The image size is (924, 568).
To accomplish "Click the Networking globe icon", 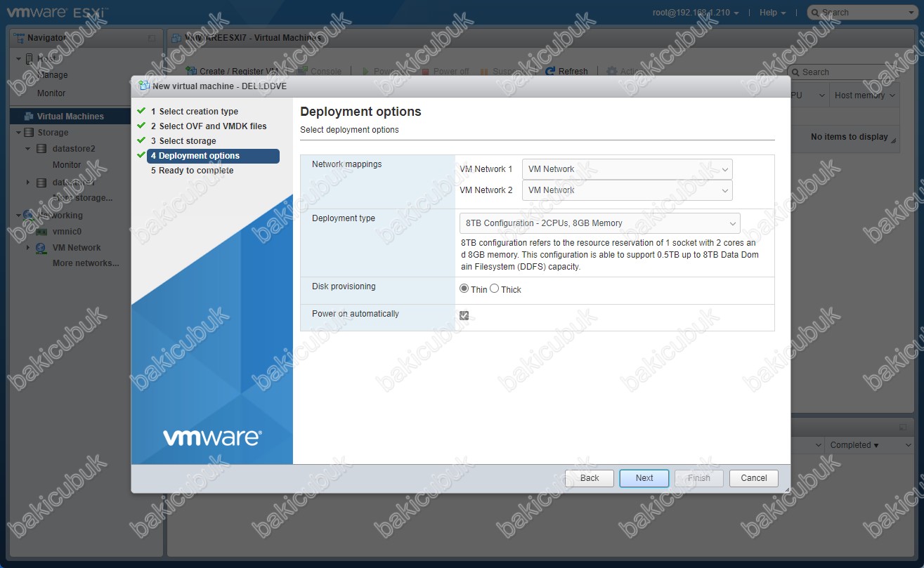I will click(29, 215).
